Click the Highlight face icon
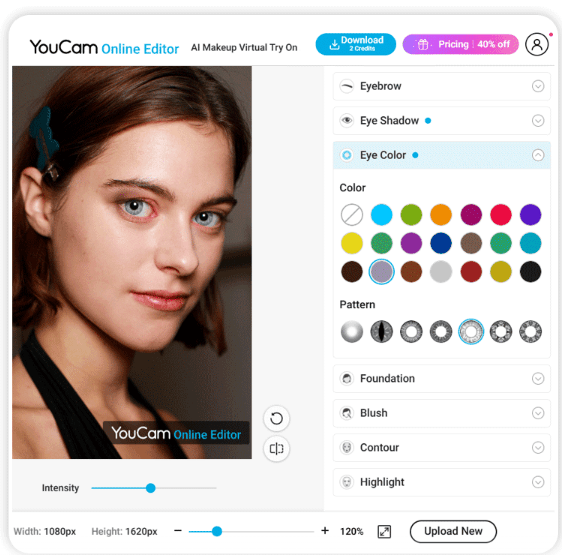This screenshot has width=562, height=555. click(x=347, y=482)
